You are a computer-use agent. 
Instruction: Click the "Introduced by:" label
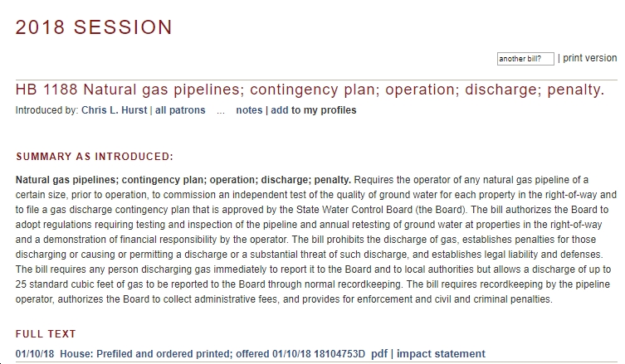click(x=46, y=110)
